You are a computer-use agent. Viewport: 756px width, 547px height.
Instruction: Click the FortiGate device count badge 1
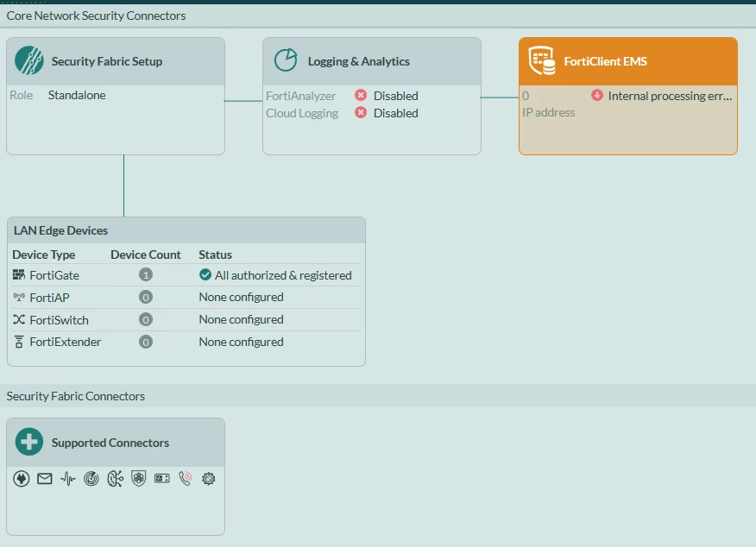coord(146,274)
